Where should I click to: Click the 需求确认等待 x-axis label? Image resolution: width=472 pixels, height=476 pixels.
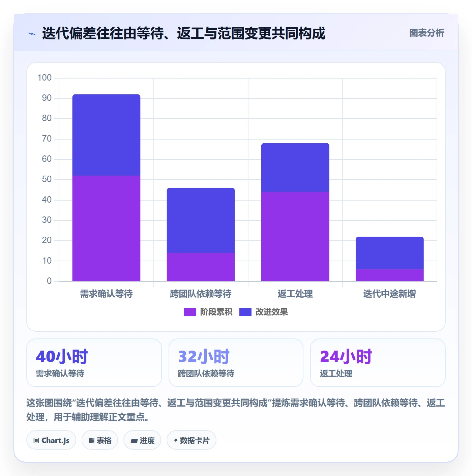106,294
